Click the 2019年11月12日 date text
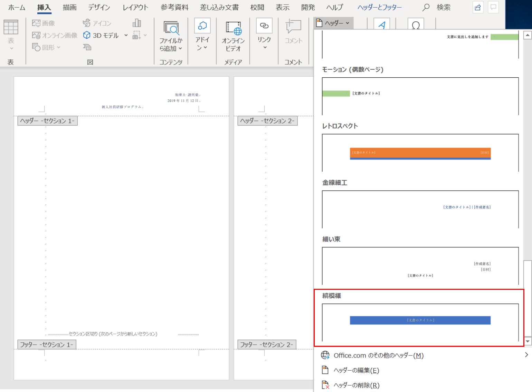 183,101
